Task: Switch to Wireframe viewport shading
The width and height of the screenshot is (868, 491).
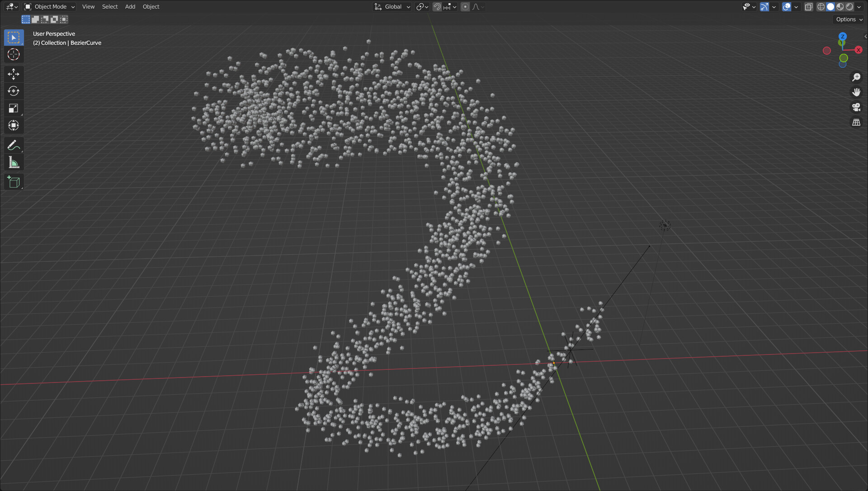Action: coord(821,7)
